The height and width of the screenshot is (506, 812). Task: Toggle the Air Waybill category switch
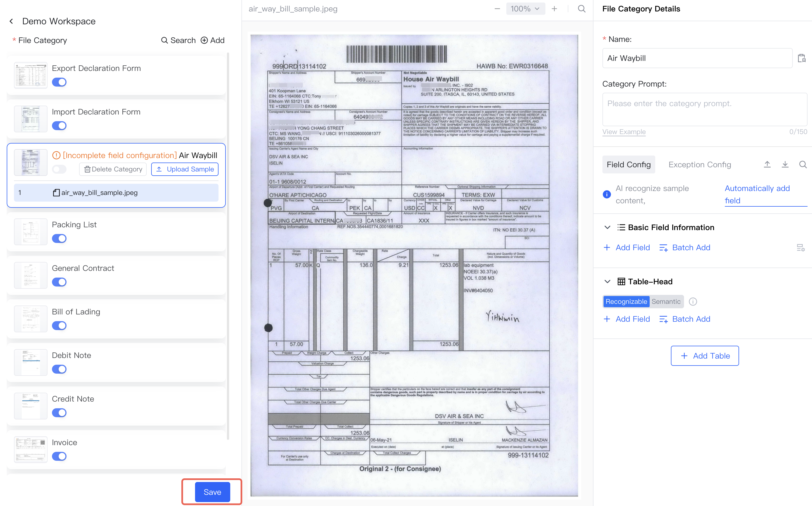coord(59,169)
